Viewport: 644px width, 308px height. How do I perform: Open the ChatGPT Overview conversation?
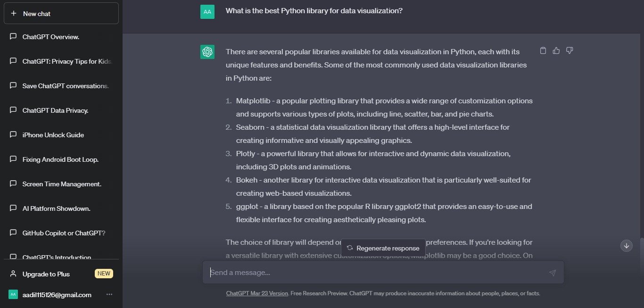(51, 37)
